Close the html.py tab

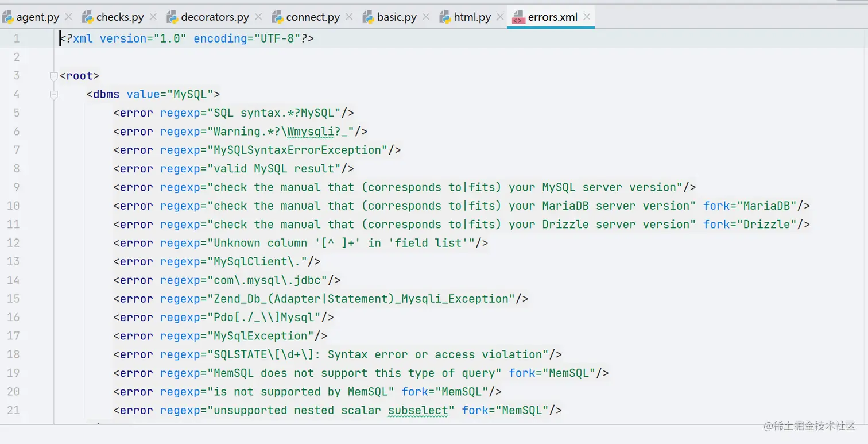(500, 17)
